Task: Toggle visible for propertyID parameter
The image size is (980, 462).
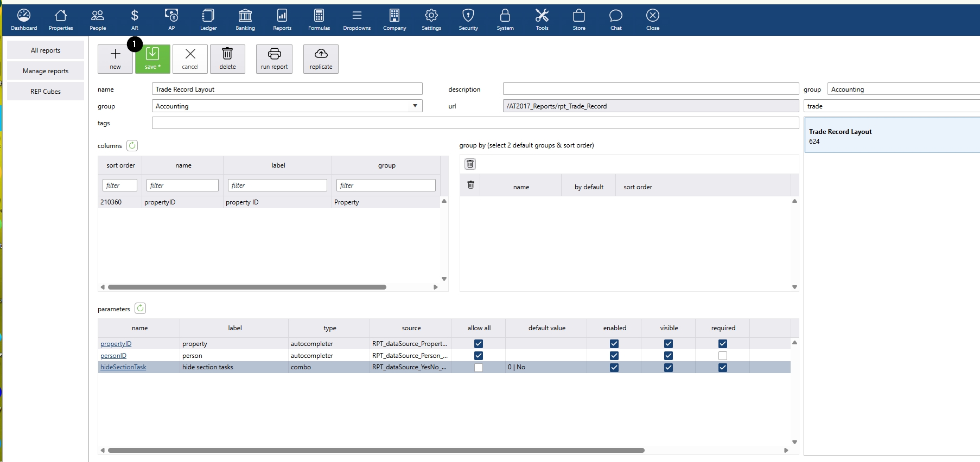Action: click(x=669, y=344)
